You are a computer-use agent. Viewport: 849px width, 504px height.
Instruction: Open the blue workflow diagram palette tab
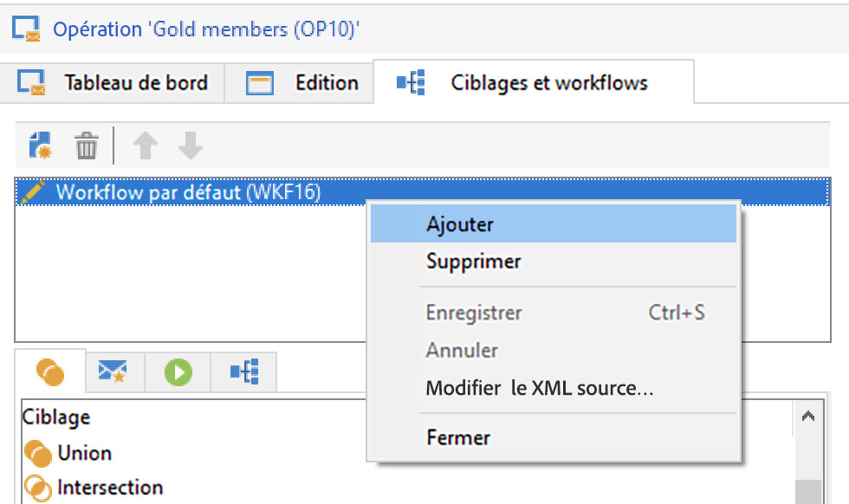click(244, 372)
